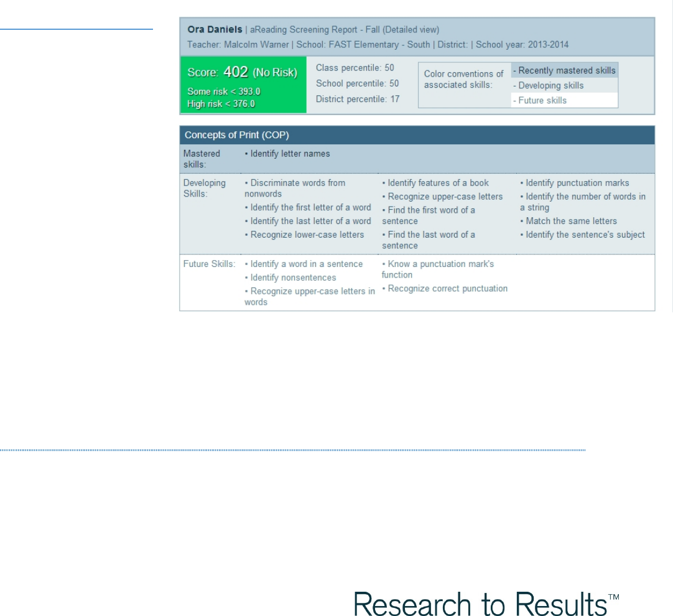Viewport: 673px width, 616px height.
Task: Click the Recently mastered skills legend swatch
Action: point(564,70)
